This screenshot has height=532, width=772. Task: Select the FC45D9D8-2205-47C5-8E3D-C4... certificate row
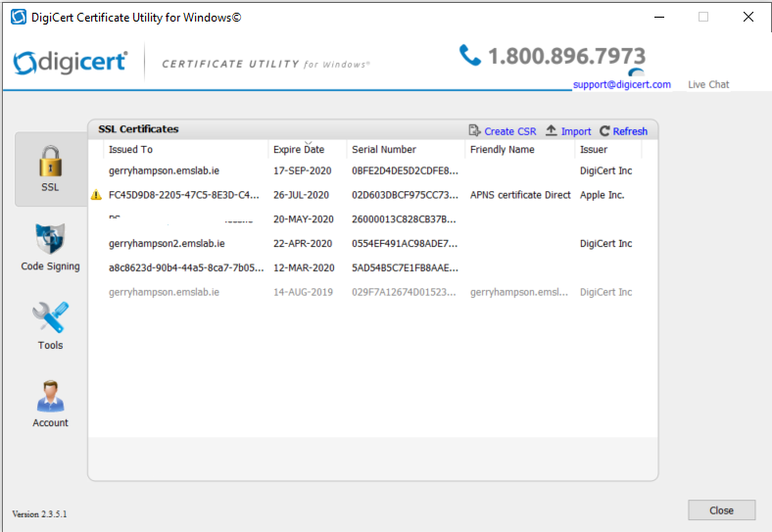pyautogui.click(x=372, y=195)
